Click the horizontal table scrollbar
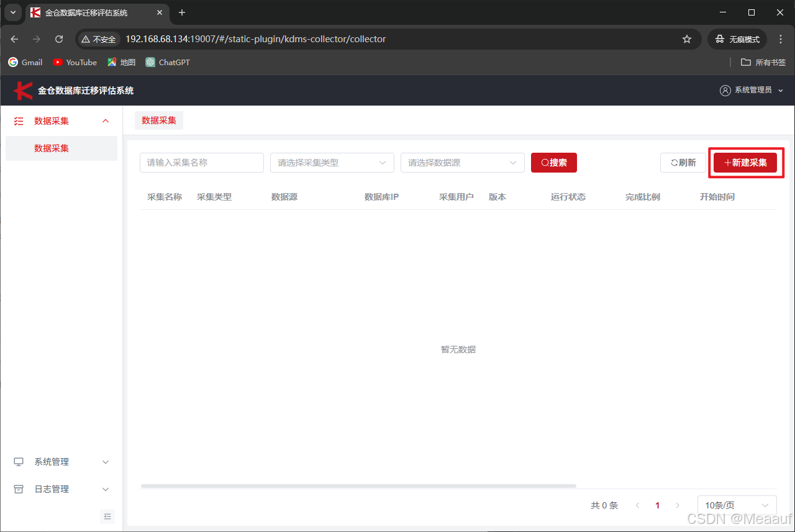Viewport: 795px width, 532px height. coord(358,486)
